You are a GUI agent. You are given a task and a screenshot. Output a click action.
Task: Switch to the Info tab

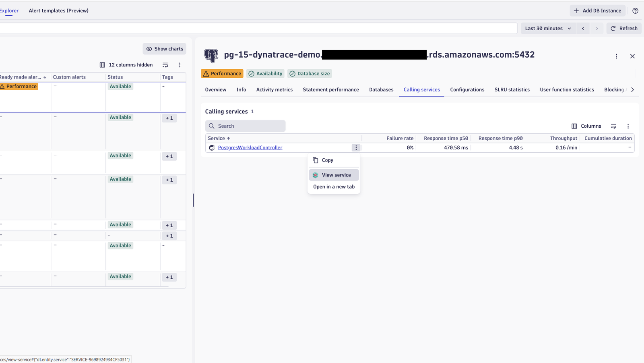[x=241, y=90]
